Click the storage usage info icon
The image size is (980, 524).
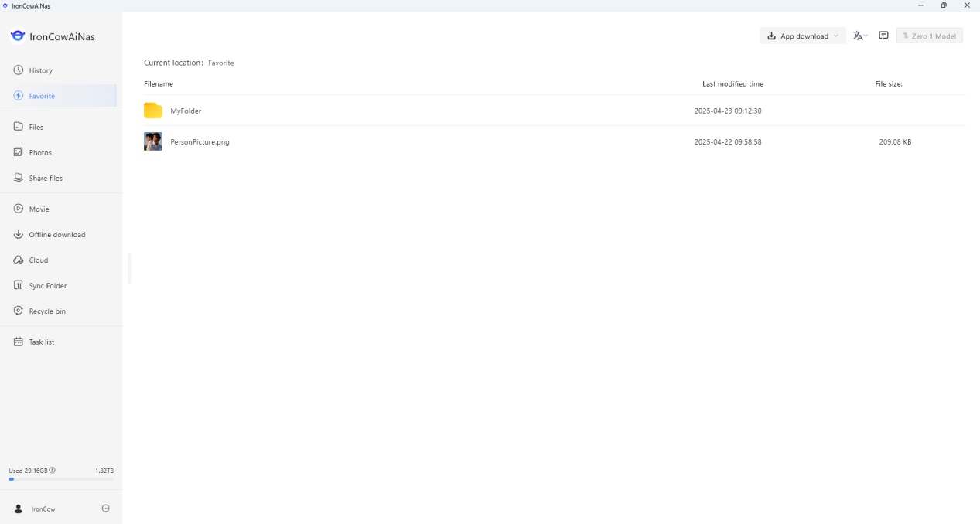53,470
